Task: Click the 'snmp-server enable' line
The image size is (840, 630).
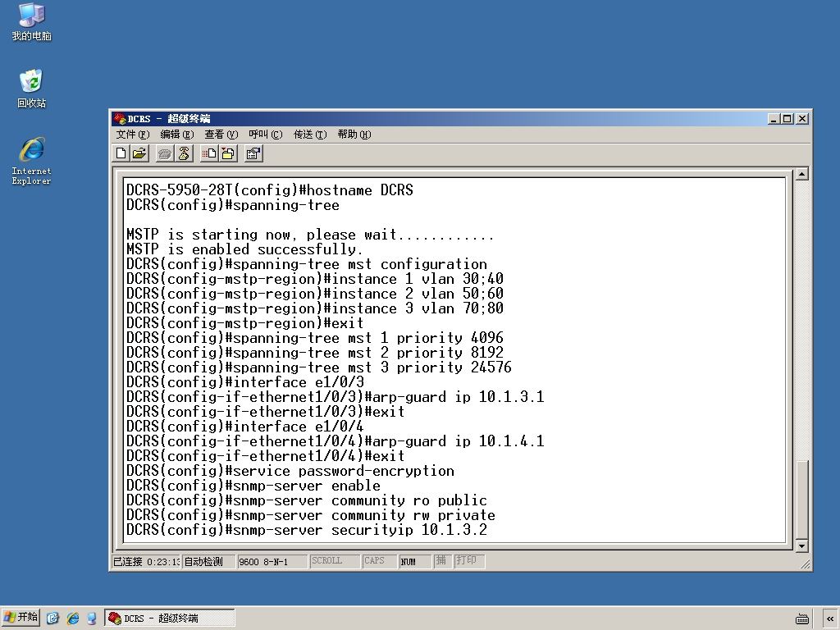Action: pos(253,486)
